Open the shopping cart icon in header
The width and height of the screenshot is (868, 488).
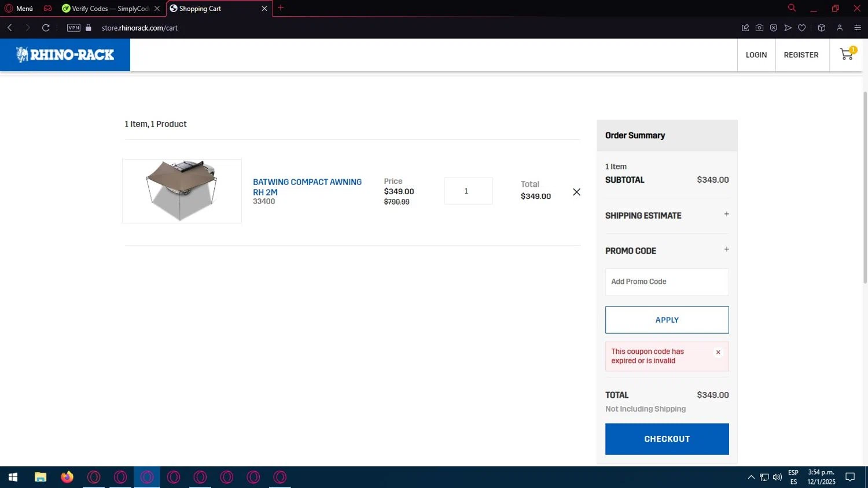(x=848, y=54)
